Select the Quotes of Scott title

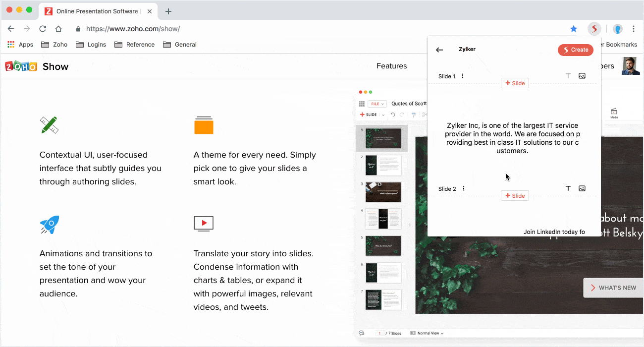409,104
